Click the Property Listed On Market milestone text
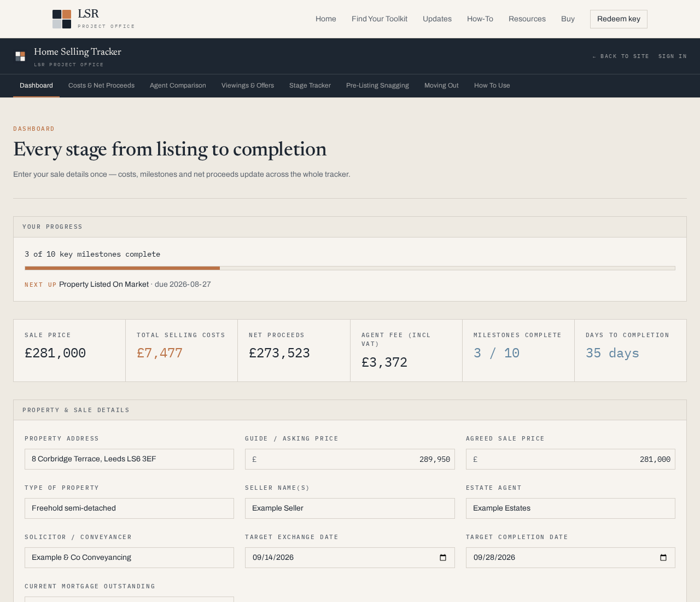Screen dimensions: 700x602 [104, 285]
